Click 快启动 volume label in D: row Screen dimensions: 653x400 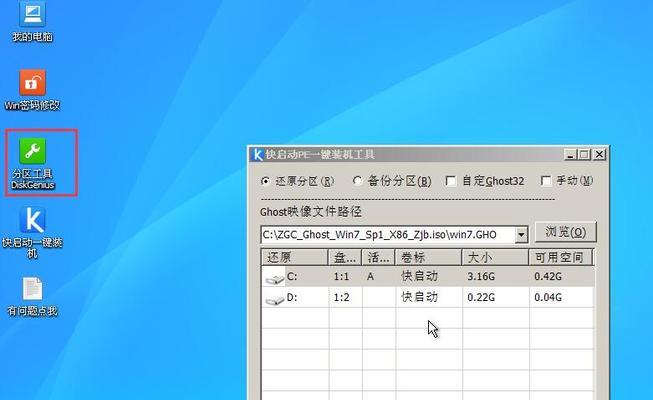pos(419,297)
